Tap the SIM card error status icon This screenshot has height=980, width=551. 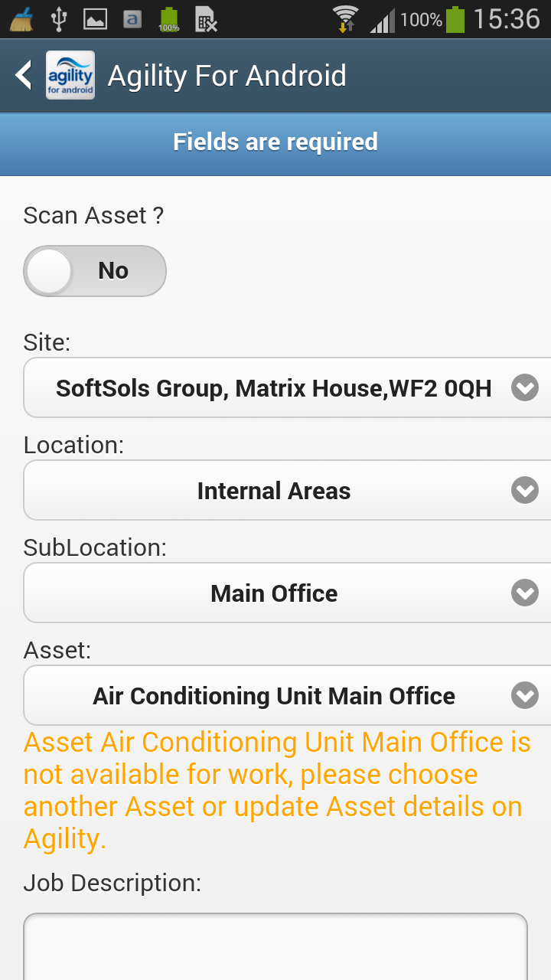(x=206, y=20)
